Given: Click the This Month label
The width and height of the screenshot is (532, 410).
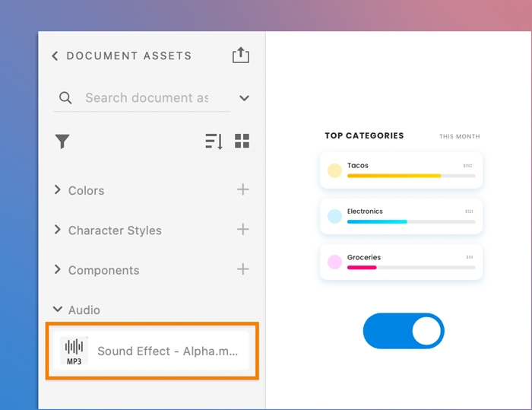Looking at the screenshot, I should click(459, 137).
